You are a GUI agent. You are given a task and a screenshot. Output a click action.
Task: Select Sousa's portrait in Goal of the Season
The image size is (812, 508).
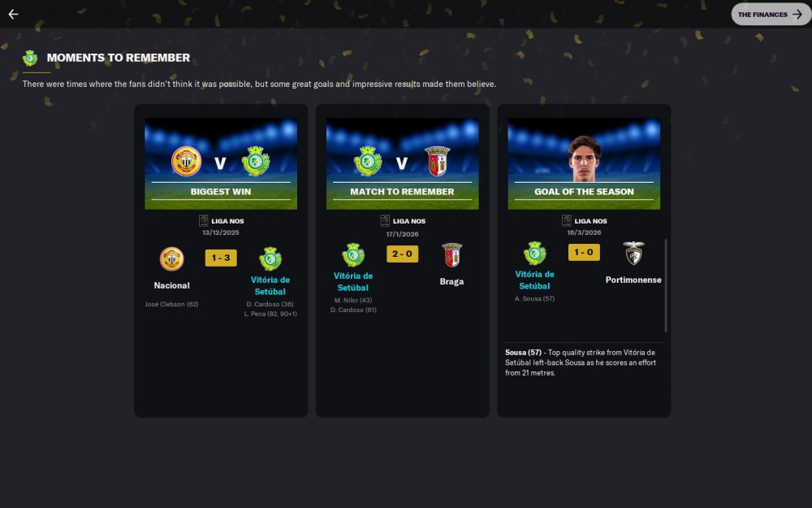[x=584, y=158]
